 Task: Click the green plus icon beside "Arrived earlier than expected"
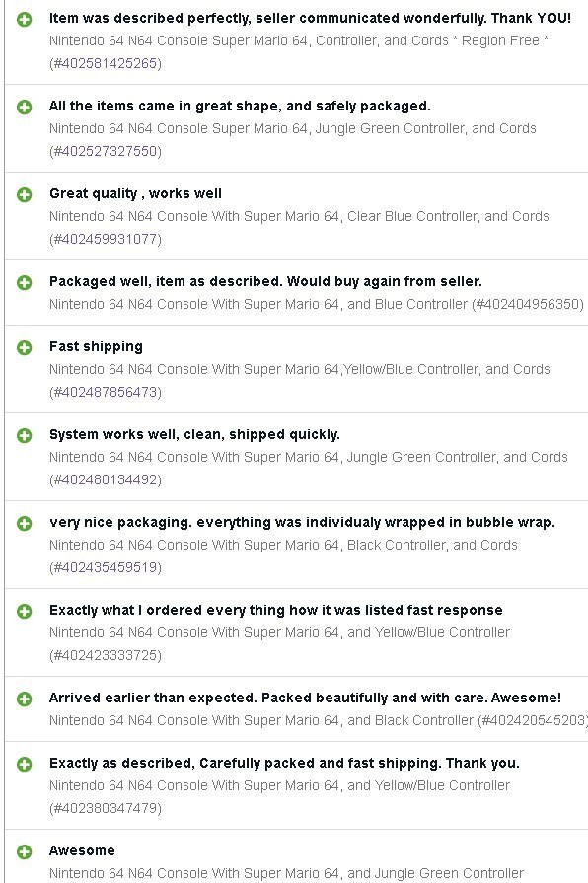[25, 699]
